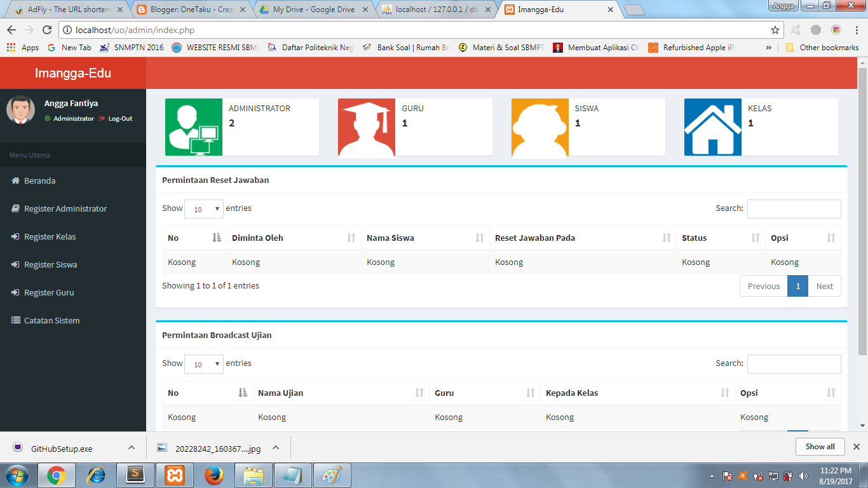Image resolution: width=868 pixels, height=488 pixels.
Task: Click the Imangga-Edu logo header
Action: tap(73, 73)
